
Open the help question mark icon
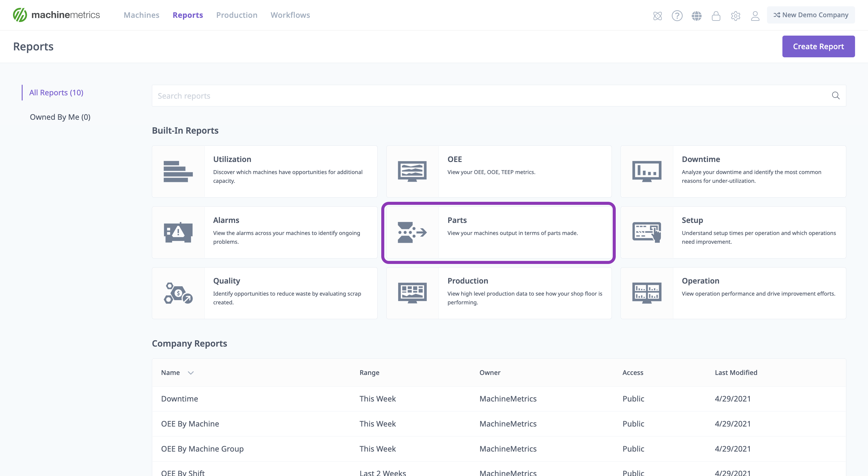[677, 15]
